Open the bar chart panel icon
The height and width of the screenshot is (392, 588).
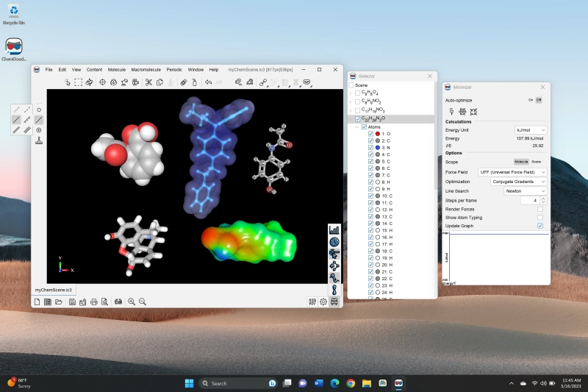[x=334, y=230]
